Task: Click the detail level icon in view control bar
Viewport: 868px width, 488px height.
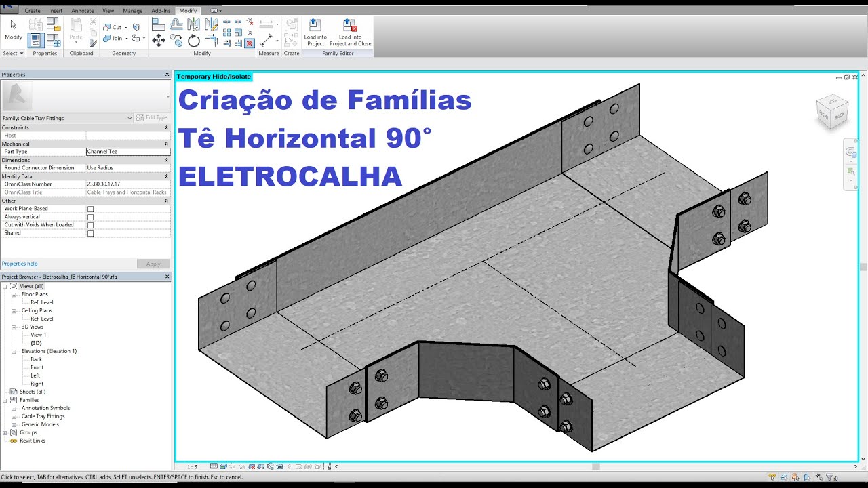Action: click(x=214, y=466)
